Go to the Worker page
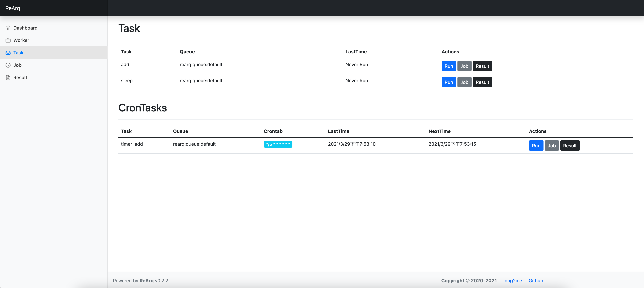The width and height of the screenshot is (644, 288). 21,40
